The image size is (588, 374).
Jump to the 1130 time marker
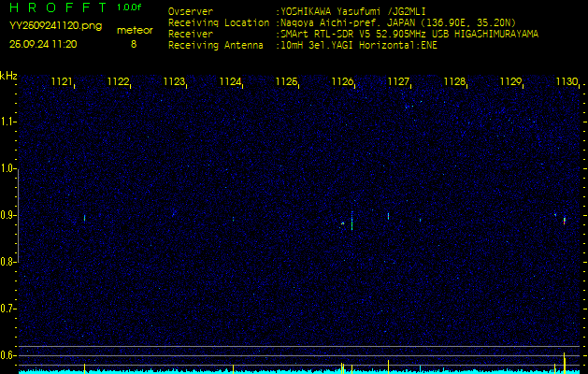(566, 82)
